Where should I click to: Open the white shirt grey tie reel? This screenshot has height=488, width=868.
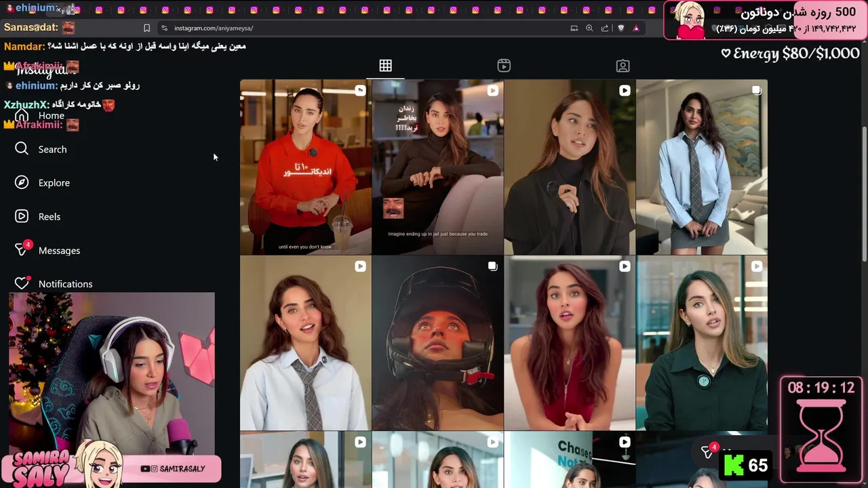pyautogui.click(x=305, y=343)
